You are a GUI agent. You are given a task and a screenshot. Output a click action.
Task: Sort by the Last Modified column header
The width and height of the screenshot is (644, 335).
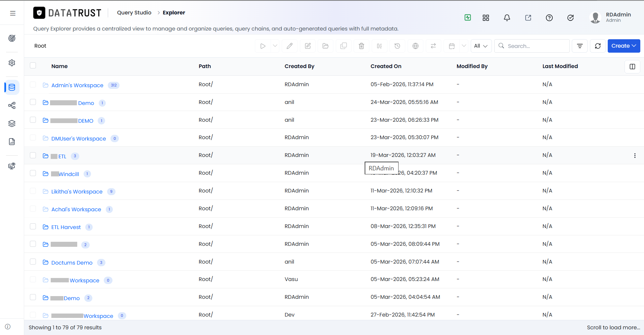tap(560, 66)
